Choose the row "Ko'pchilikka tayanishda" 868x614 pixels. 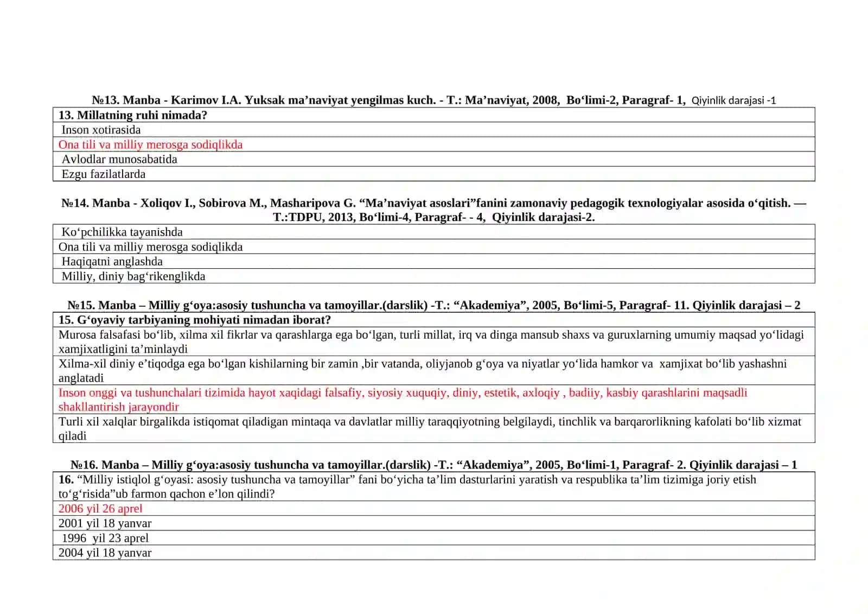click(434, 232)
